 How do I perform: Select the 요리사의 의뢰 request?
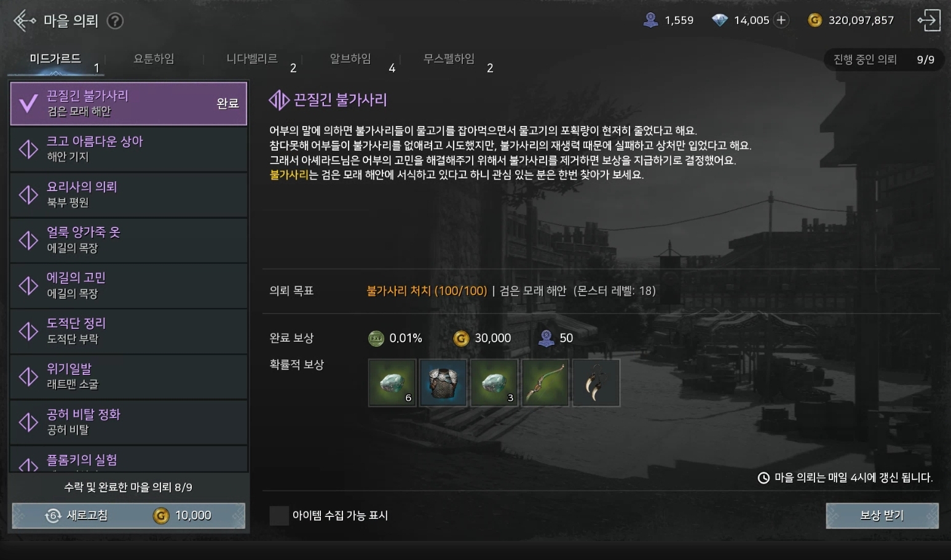[129, 194]
